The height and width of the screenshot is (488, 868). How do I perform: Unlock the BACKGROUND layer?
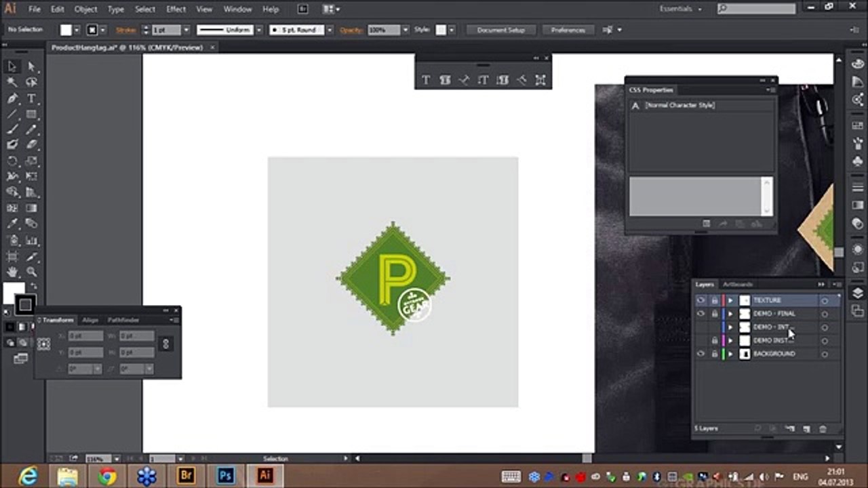[x=714, y=354]
